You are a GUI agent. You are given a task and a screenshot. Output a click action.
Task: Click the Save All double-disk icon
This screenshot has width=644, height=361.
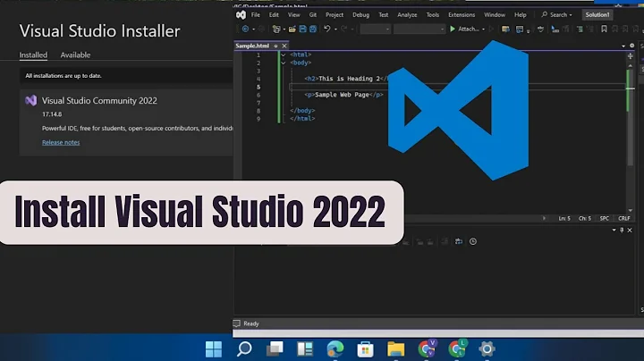(313, 29)
